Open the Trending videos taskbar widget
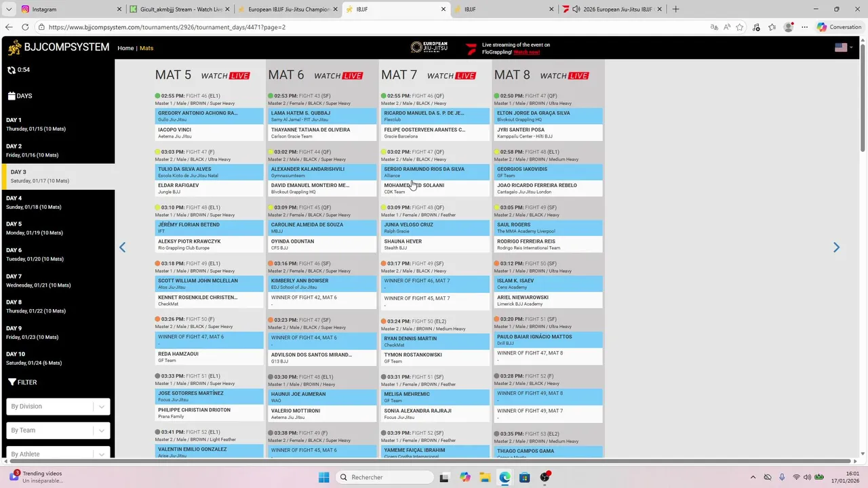 tap(35, 477)
